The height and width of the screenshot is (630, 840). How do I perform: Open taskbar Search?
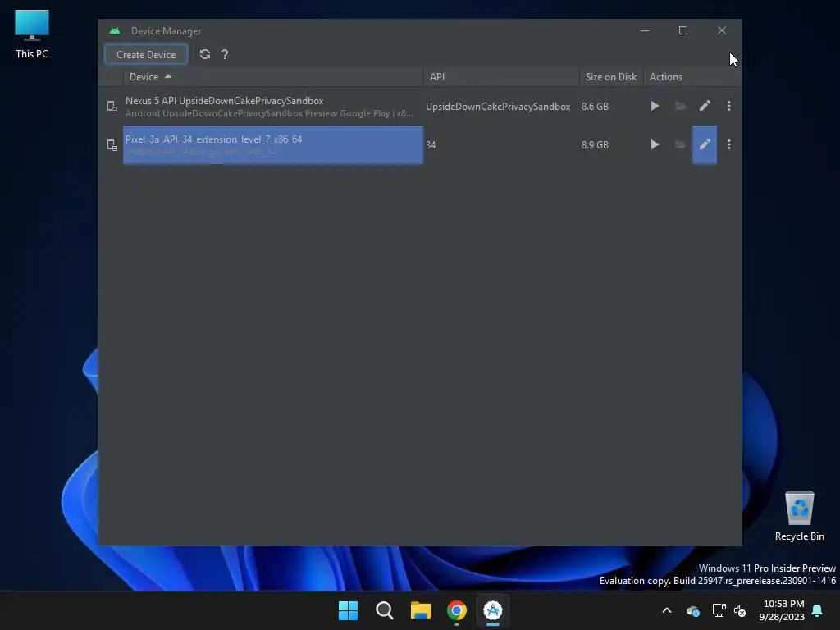point(385,610)
